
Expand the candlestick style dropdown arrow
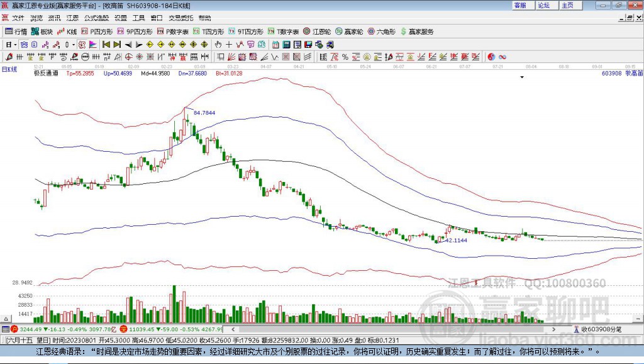(73, 45)
